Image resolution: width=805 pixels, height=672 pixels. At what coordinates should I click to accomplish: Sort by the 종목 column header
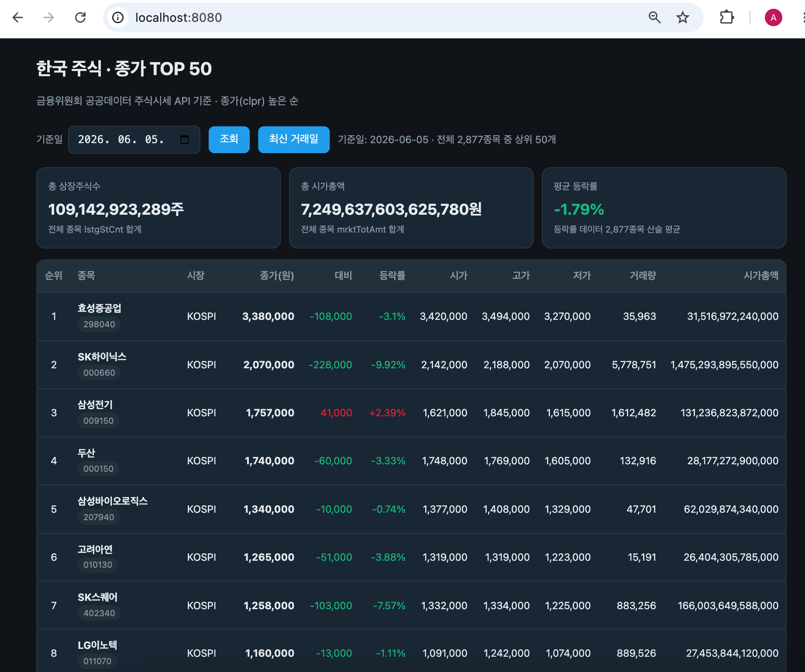[86, 276]
